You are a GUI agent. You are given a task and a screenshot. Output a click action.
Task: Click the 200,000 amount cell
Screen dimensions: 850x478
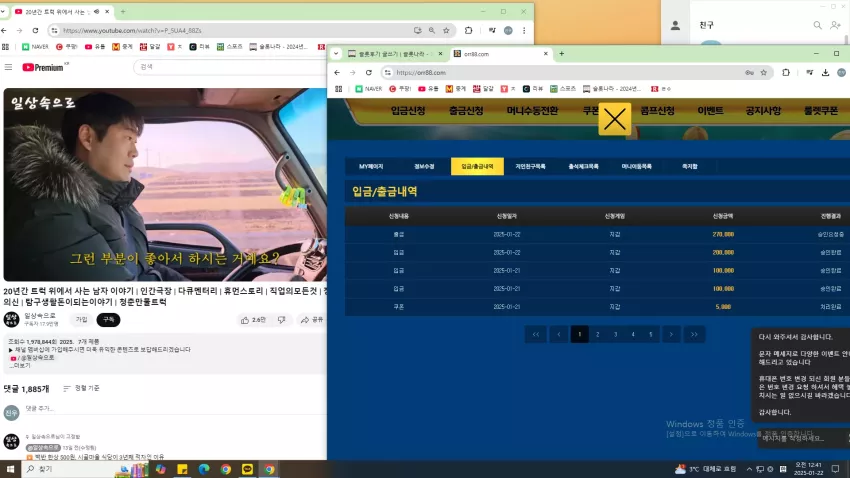[723, 253]
